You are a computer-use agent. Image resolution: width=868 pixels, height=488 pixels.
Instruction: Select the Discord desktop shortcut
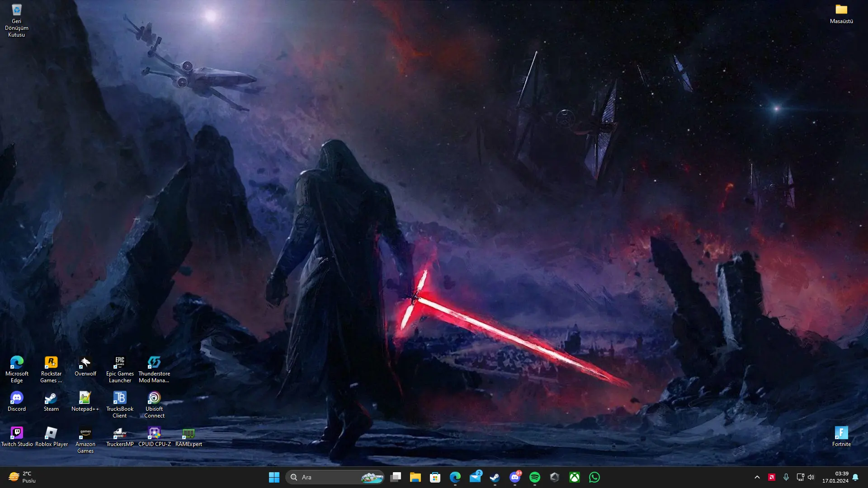[x=17, y=402]
